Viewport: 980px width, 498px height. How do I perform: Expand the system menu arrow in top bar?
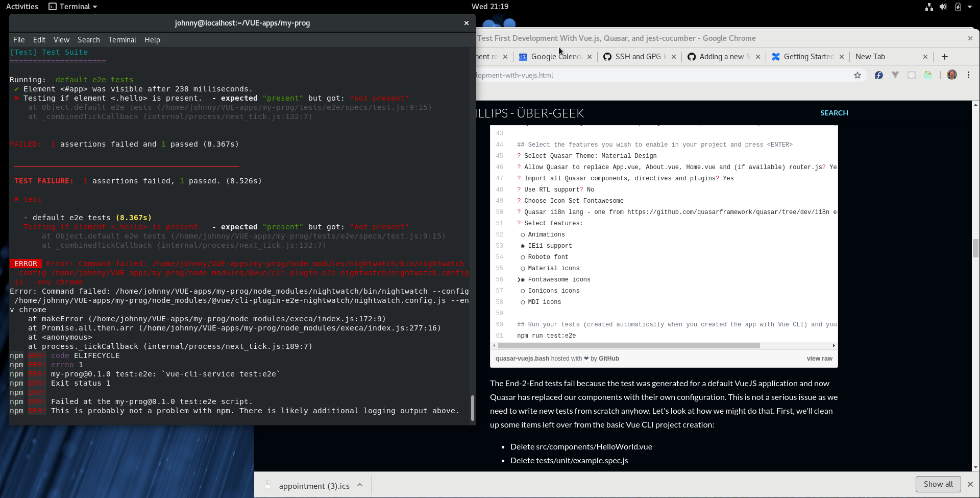[x=970, y=7]
